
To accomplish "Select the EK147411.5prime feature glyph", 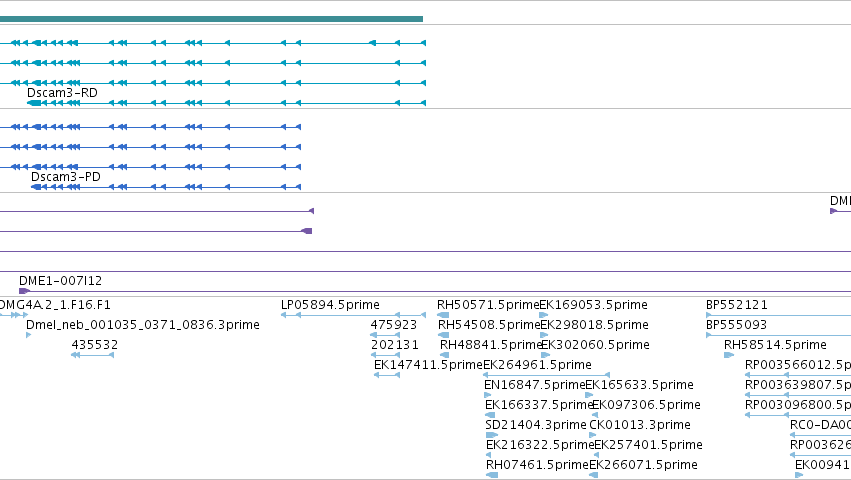I will click(387, 375).
